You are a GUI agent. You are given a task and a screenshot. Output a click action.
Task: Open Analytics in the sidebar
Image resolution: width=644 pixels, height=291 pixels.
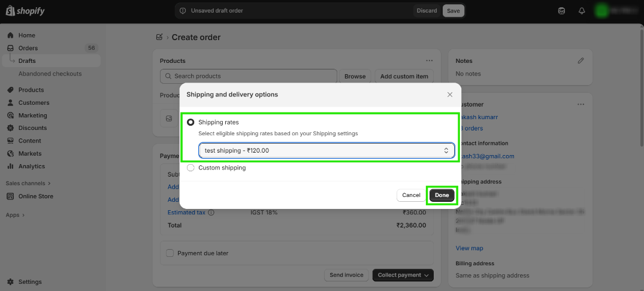tap(31, 166)
